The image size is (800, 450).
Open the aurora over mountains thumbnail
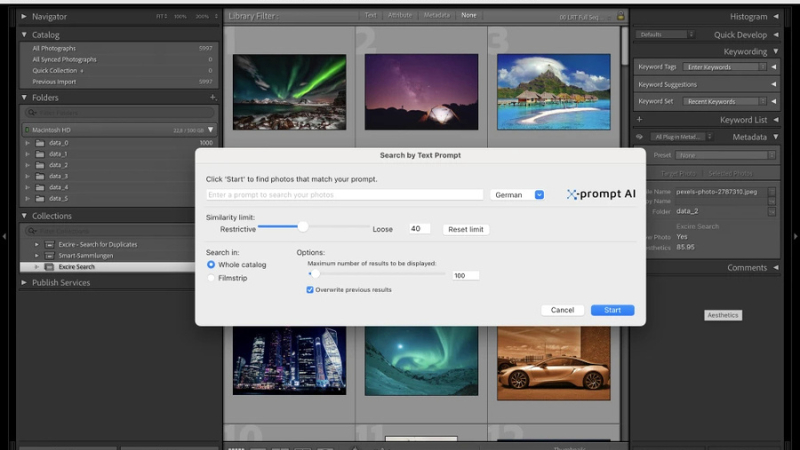(x=289, y=92)
